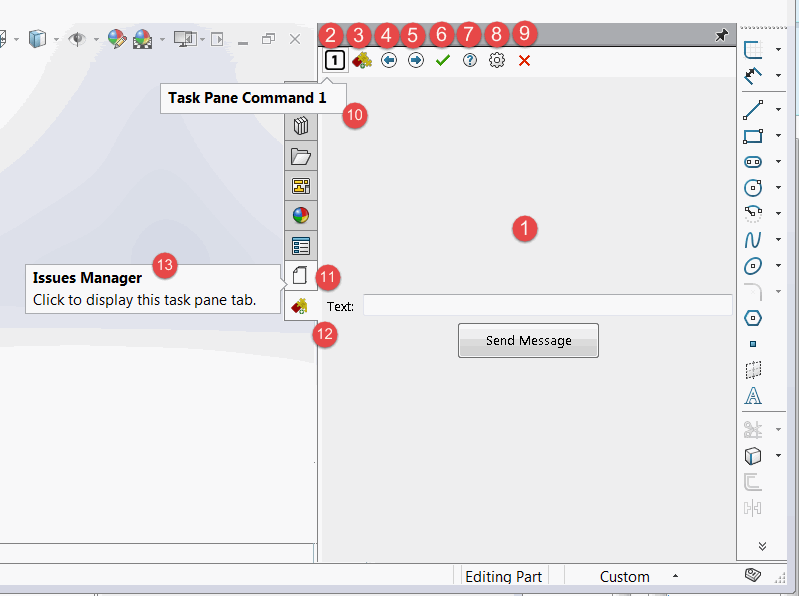Select the Mirror Entities tool
Image resolution: width=799 pixels, height=596 pixels.
753,508
